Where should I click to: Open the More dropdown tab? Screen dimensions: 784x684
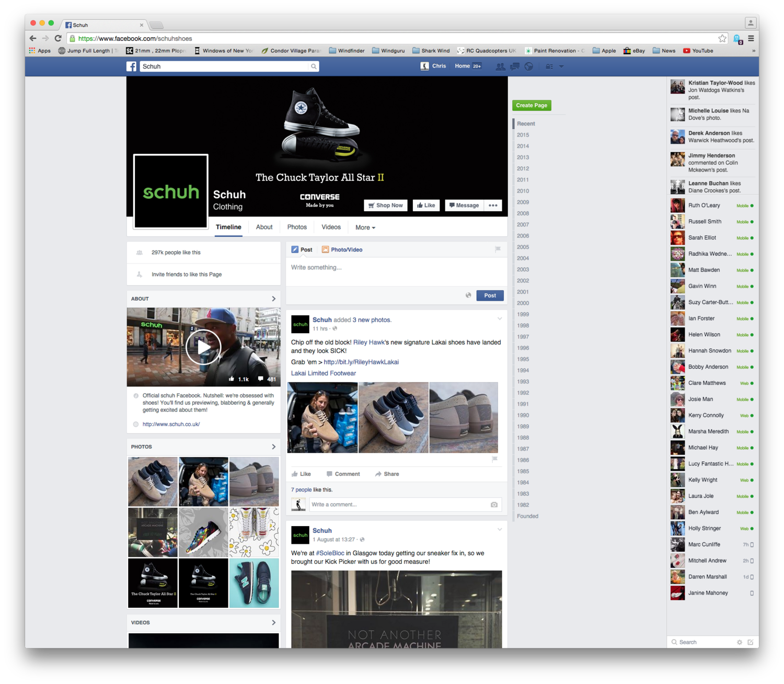(x=365, y=227)
